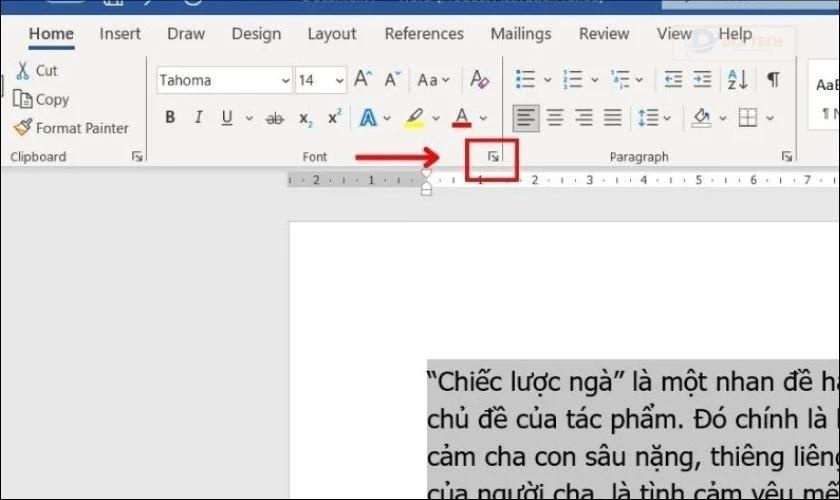Expand numbering library dropdown arrow
Viewport: 840px width, 500px height.
click(594, 80)
